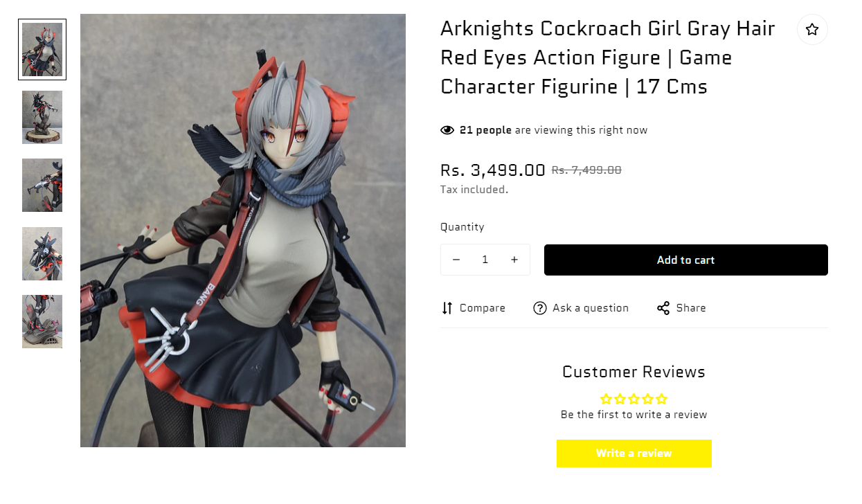Click the Ask a question help icon

pyautogui.click(x=540, y=308)
